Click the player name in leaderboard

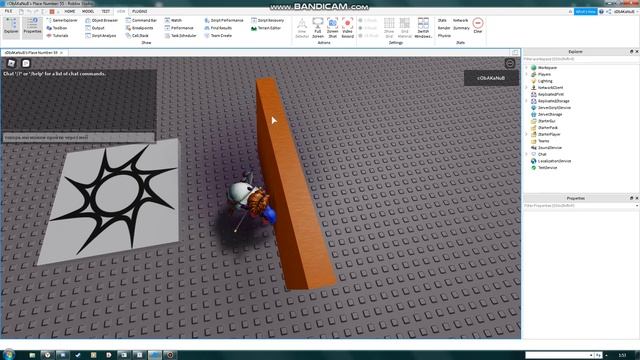coord(491,78)
